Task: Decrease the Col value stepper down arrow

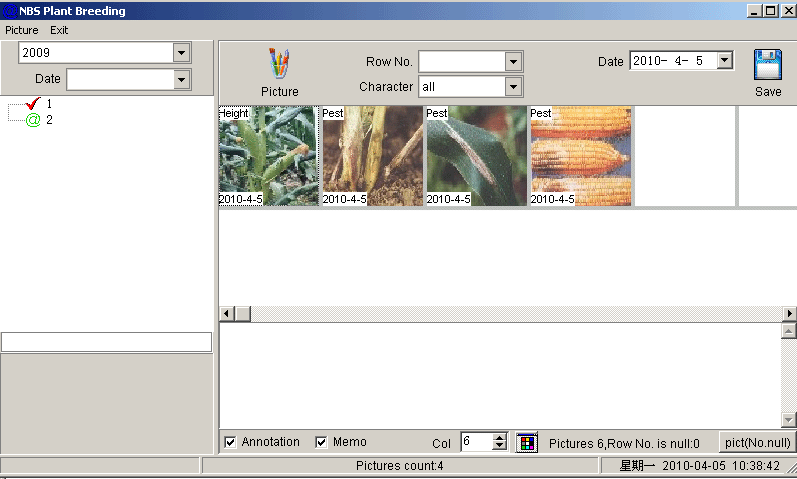Action: pyautogui.click(x=500, y=446)
